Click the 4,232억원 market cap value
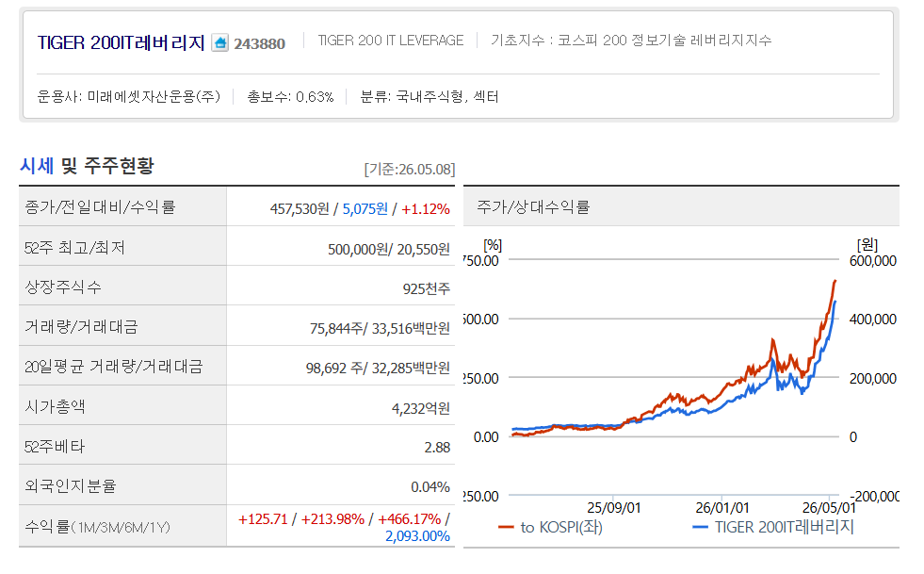Image resolution: width=924 pixels, height=574 pixels. coord(421,408)
